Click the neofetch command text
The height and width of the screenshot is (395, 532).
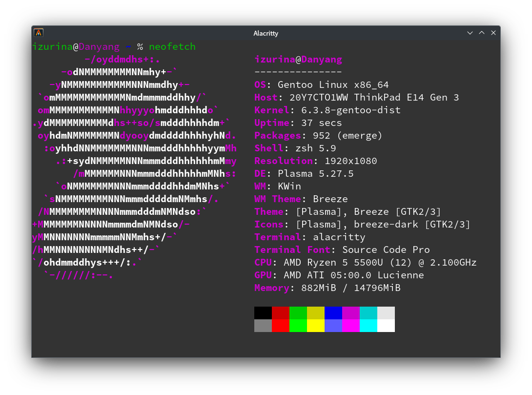[172, 46]
